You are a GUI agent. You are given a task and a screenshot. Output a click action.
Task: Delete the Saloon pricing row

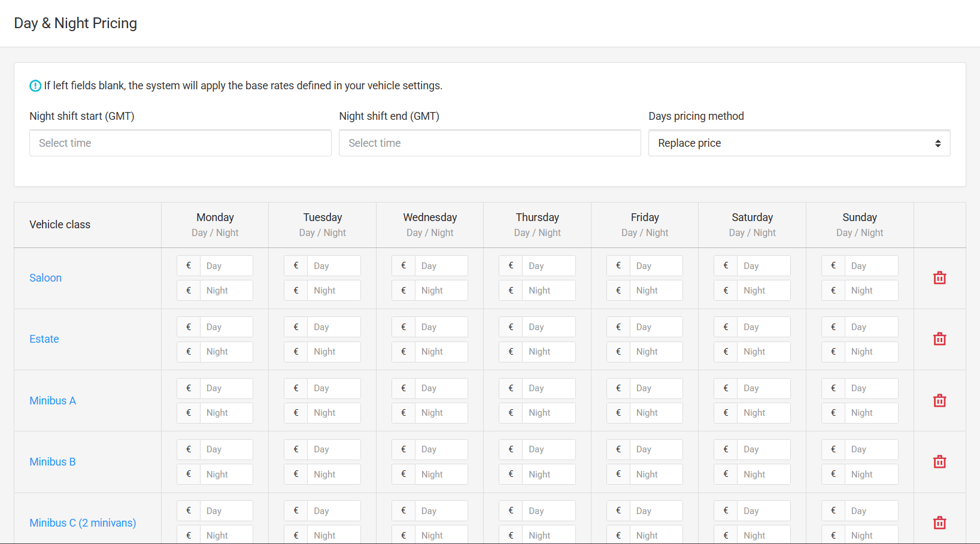(x=939, y=278)
